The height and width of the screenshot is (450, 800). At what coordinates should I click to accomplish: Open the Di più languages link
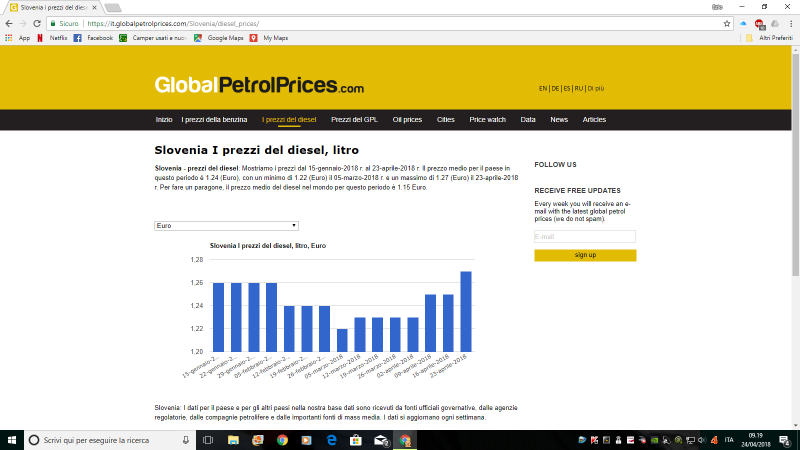(x=595, y=89)
